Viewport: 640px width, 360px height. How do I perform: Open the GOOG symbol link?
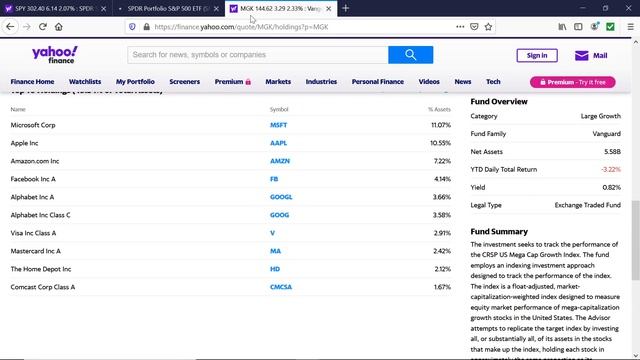point(279,215)
